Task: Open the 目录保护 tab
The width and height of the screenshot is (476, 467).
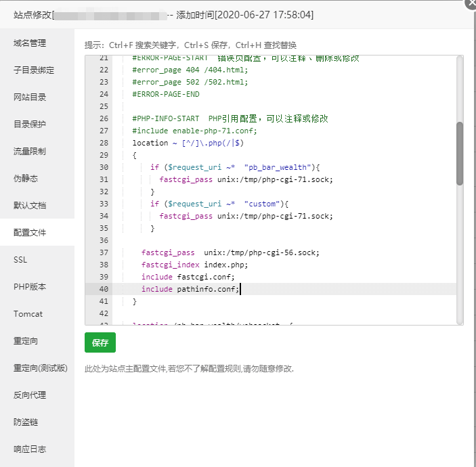Action: (30, 124)
